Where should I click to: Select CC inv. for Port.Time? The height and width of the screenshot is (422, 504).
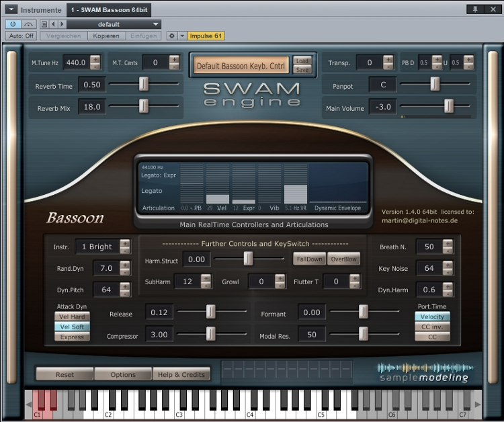pos(432,327)
